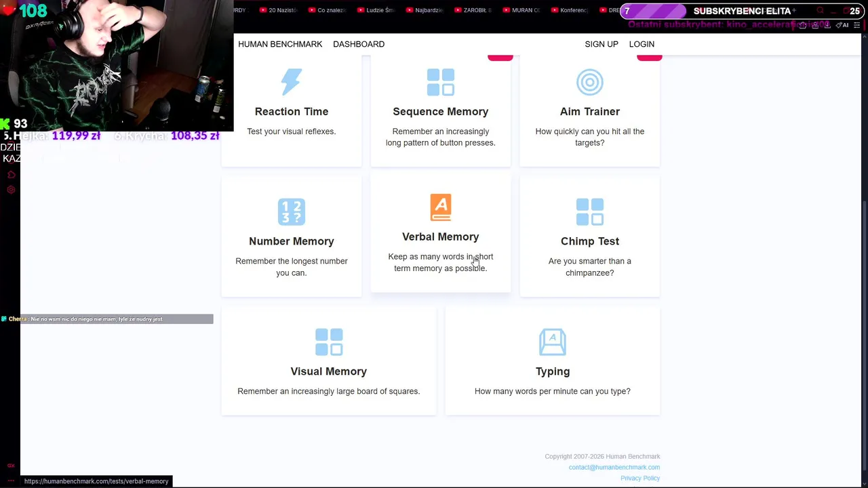This screenshot has width=868, height=488.
Task: Open the Number Memory test title
Action: [x=292, y=241]
